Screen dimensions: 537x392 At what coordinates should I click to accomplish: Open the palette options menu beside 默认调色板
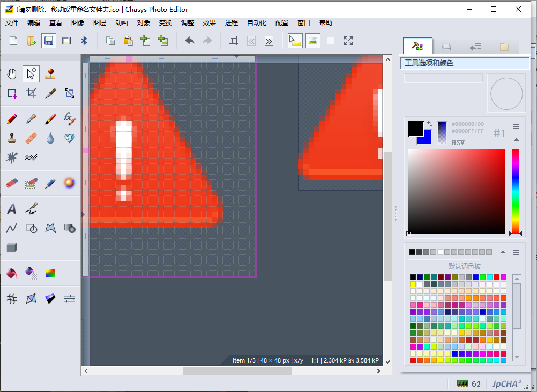(516, 252)
